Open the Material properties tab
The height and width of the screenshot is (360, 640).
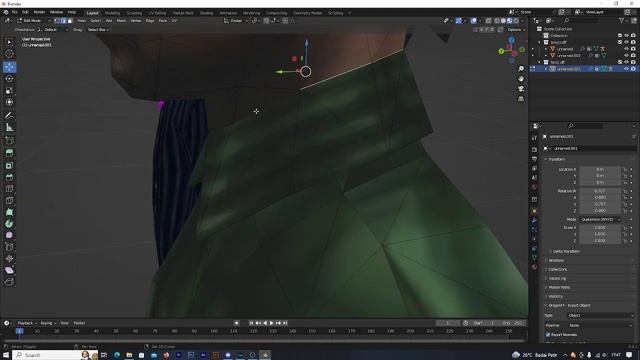[x=534, y=267]
